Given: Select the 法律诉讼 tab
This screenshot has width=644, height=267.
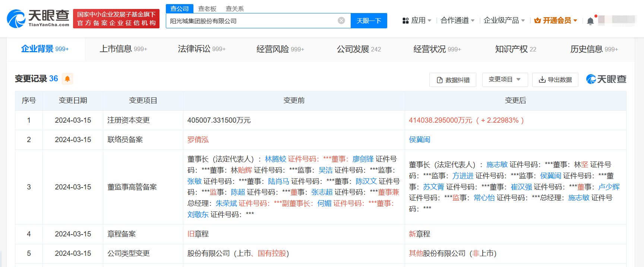Looking at the screenshot, I should (x=202, y=49).
